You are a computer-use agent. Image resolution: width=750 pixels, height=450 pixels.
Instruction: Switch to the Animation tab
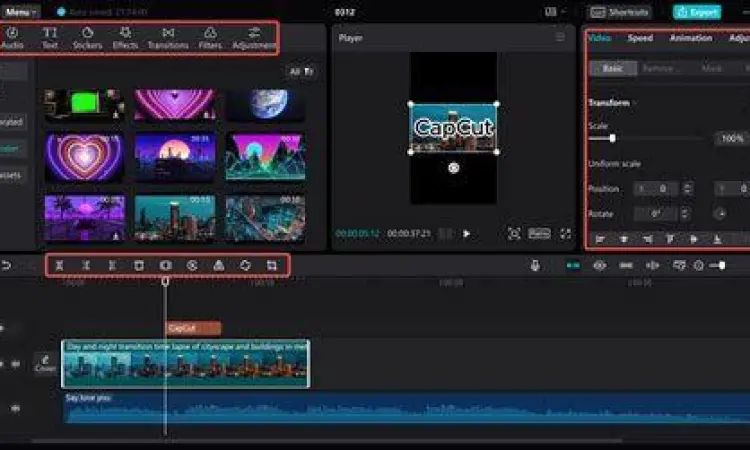(691, 38)
